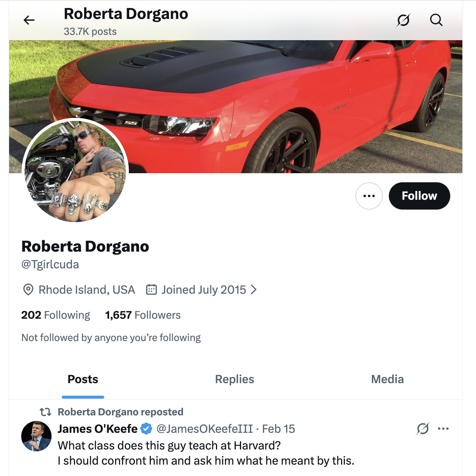This screenshot has height=476, width=476.
Task: Click the Grok icon on James O'Keefe's post
Action: pos(423,429)
